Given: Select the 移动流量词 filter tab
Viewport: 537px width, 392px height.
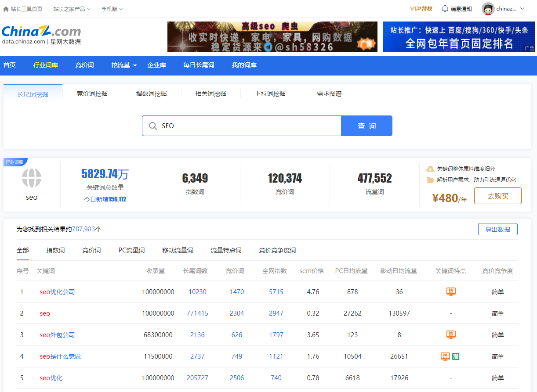Looking at the screenshot, I should (x=178, y=250).
